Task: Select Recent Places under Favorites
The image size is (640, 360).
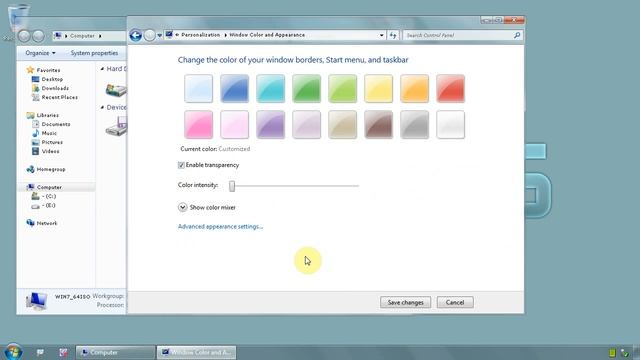Action: click(60, 97)
